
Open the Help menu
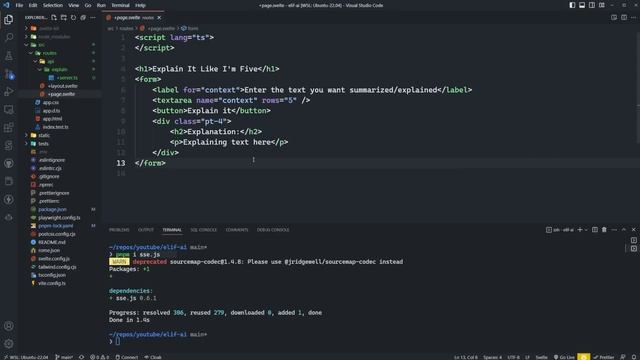tap(140, 5)
